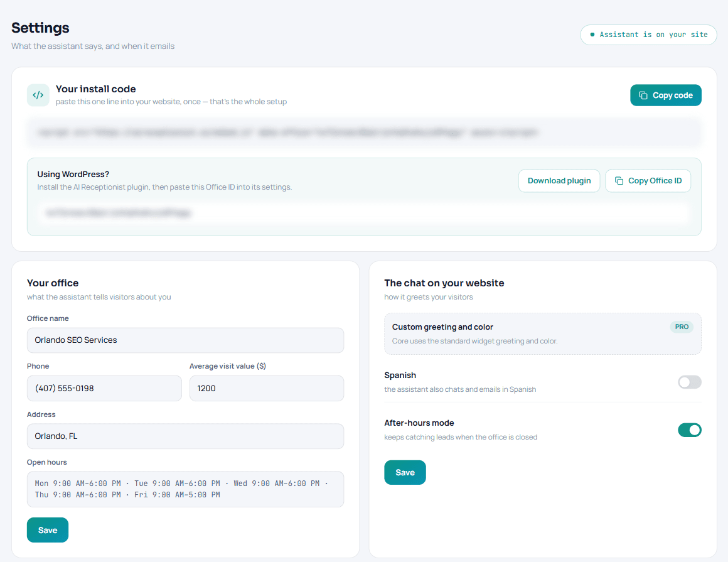Screen dimensions: 728x562
Task: Click the After-hours mode label
Action: (419, 423)
